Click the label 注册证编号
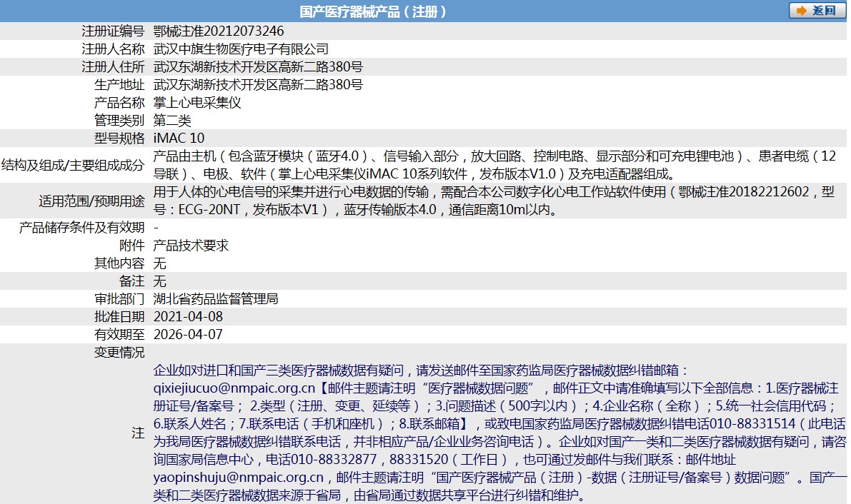Screen dimensions: 851x504 [113, 31]
